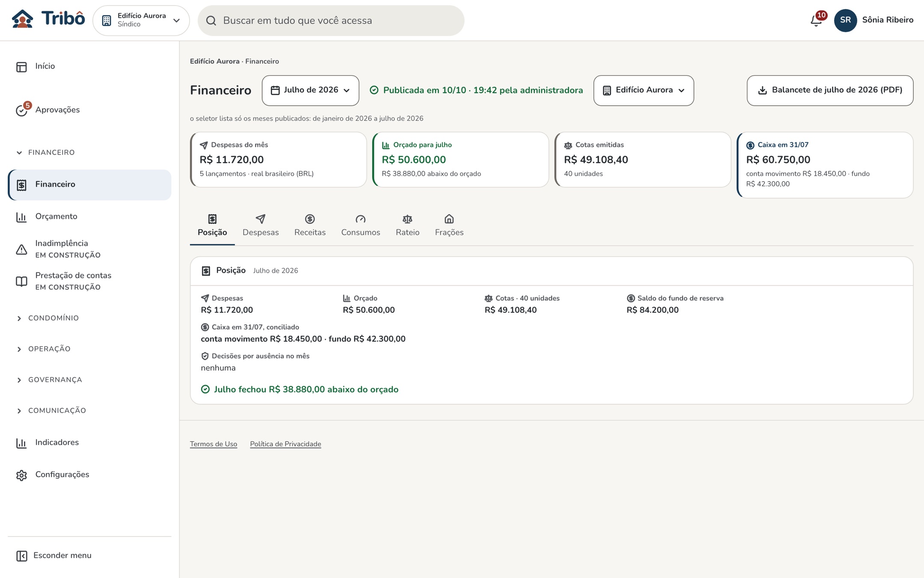Download Balancete de julho de 2026 PDF
The height and width of the screenshot is (578, 924).
[830, 90]
